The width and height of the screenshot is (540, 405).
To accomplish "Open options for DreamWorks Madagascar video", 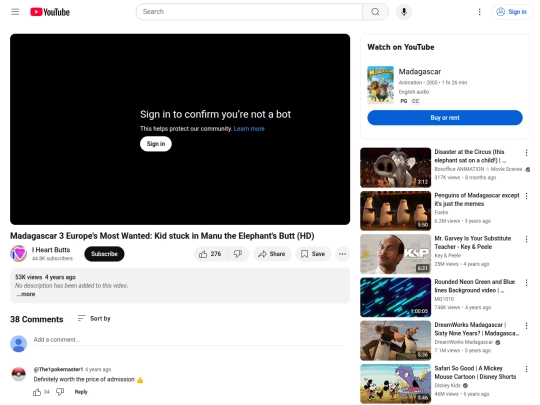I will pos(526,325).
